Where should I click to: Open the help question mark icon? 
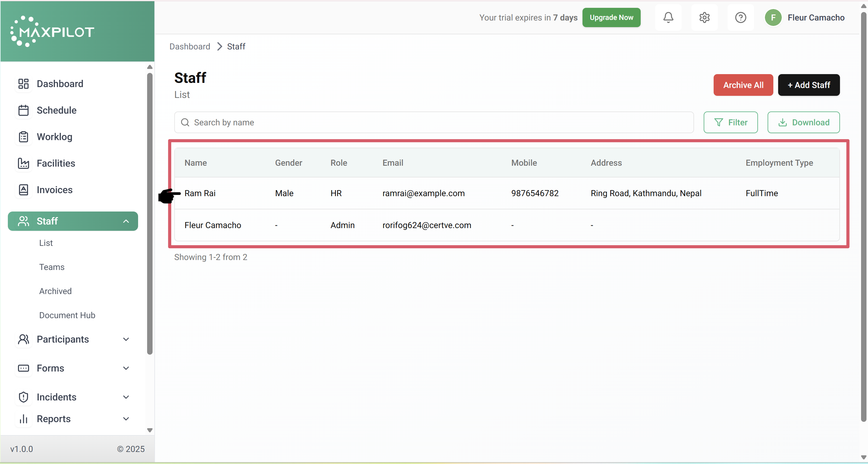[740, 17]
